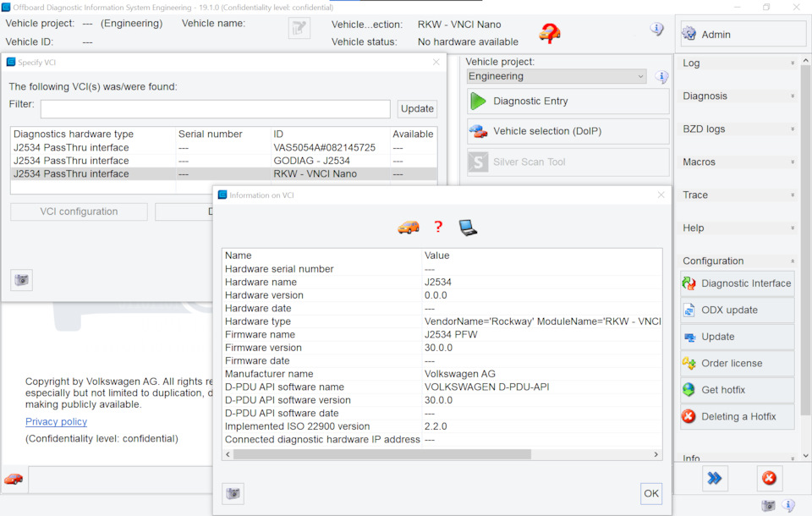Click Hardware type value cell with Rockway

(542, 321)
